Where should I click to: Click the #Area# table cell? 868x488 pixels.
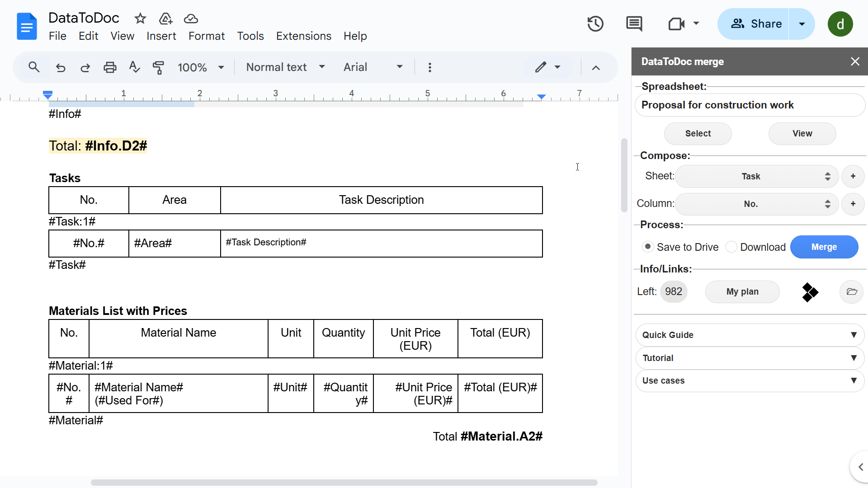[x=175, y=244]
